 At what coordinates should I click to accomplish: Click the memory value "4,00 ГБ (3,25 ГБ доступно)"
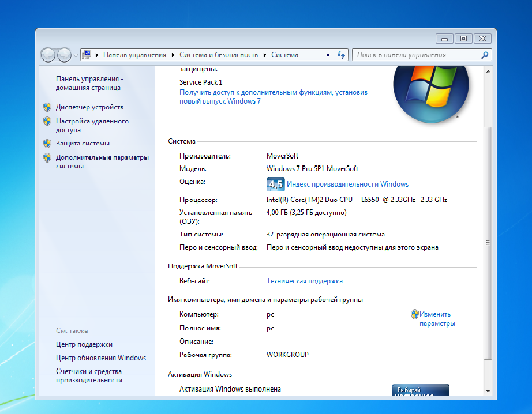click(306, 213)
